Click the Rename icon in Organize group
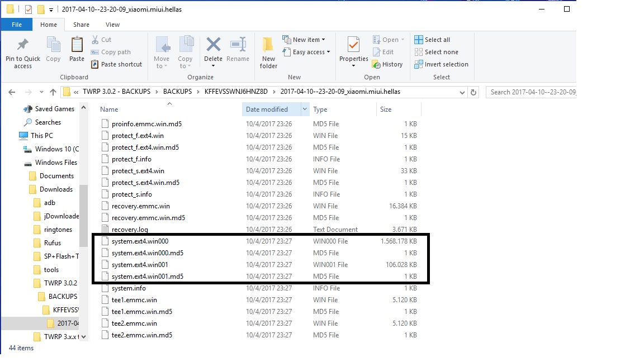 238,45
